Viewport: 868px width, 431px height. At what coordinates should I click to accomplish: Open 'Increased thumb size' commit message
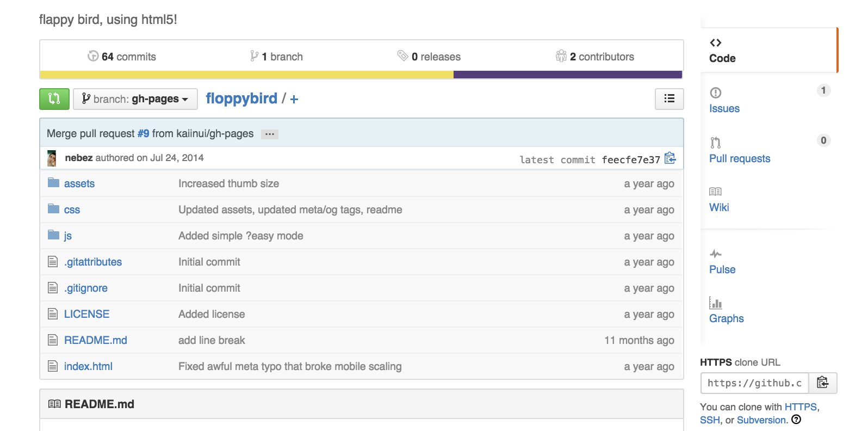229,183
